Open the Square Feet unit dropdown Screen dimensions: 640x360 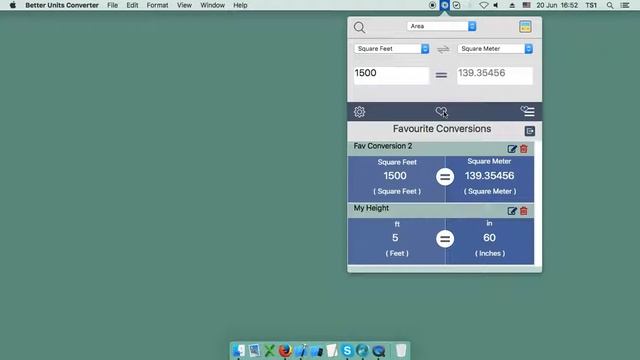tap(391, 49)
